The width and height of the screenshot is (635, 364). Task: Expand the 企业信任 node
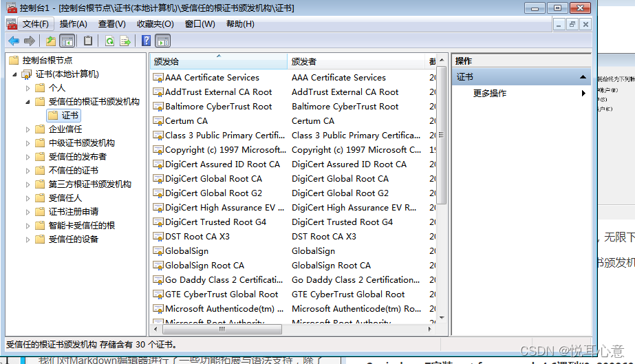[x=28, y=129]
